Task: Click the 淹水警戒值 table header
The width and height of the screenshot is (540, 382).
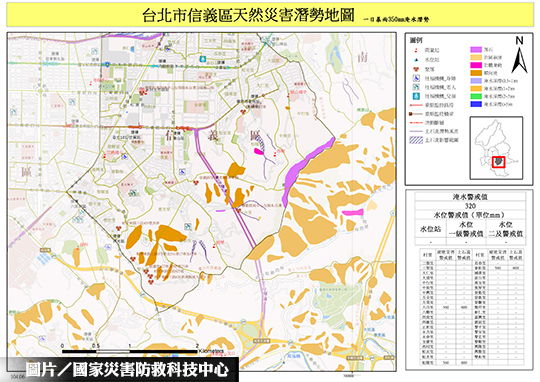Action: pyautogui.click(x=470, y=197)
